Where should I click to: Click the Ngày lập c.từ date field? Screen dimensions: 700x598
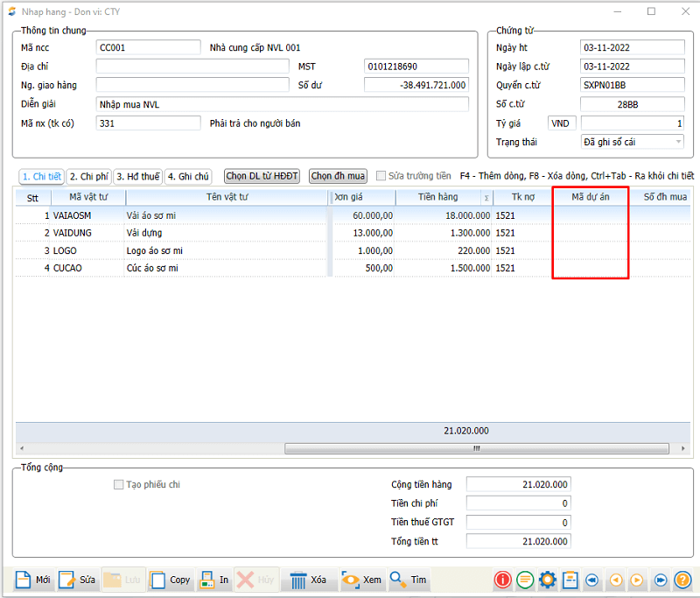pos(632,66)
